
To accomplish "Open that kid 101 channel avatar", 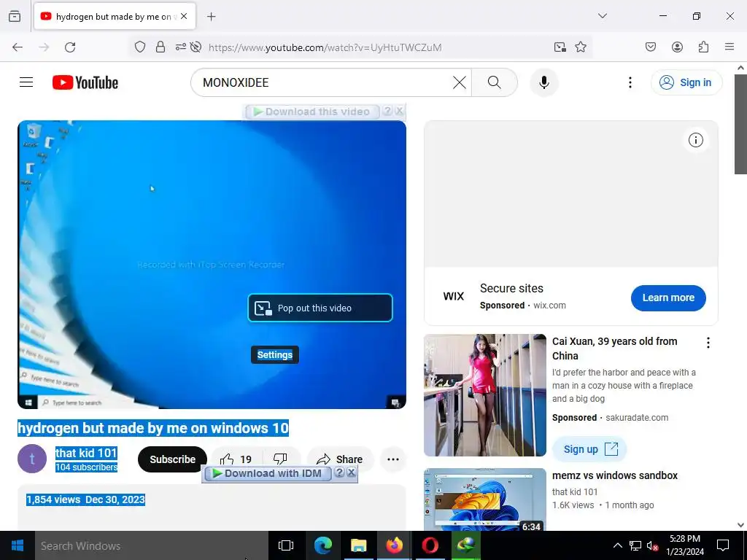I will click(x=32, y=459).
